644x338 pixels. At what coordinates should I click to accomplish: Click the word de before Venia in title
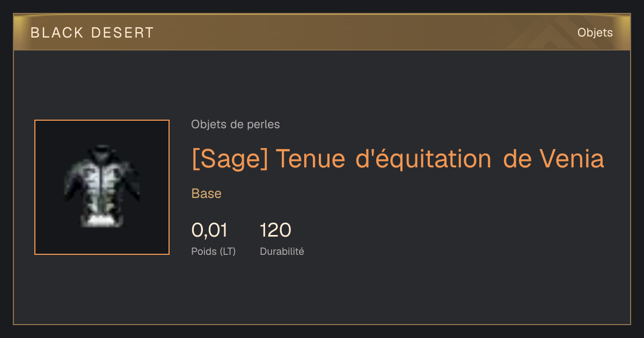[x=515, y=159]
